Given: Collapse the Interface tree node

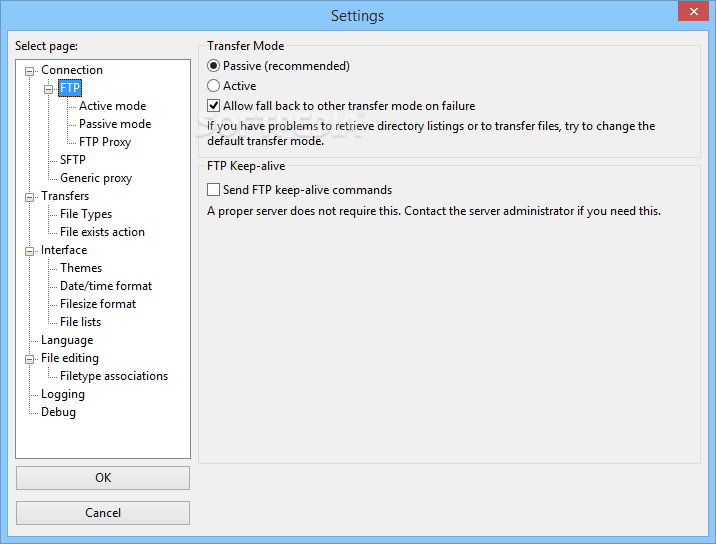Looking at the screenshot, I should 30,251.
